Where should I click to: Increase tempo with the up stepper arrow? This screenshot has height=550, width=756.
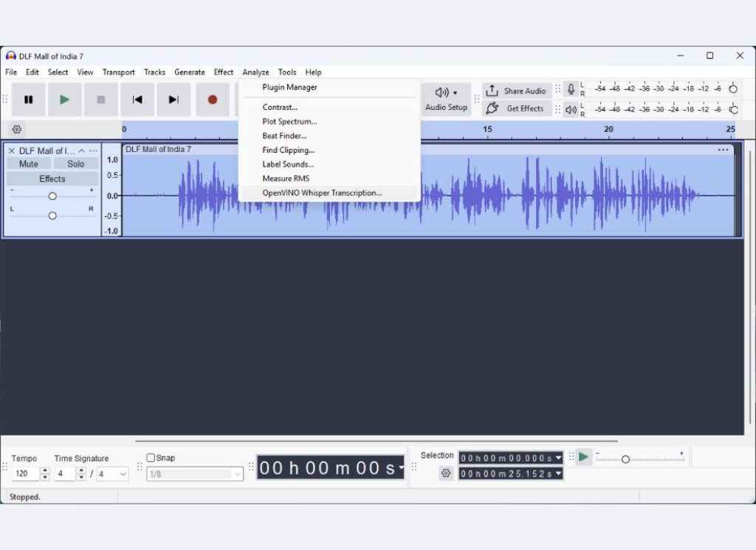tap(45, 471)
